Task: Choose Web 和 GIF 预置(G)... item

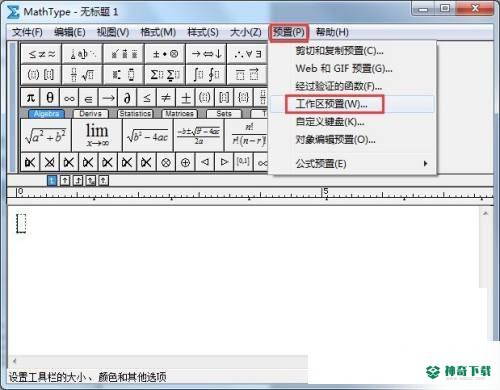Action: (x=352, y=68)
